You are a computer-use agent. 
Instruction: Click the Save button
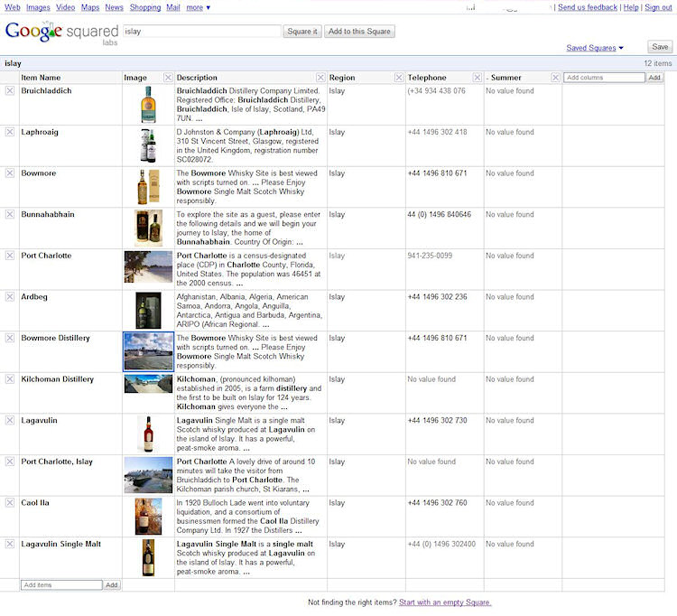[659, 47]
